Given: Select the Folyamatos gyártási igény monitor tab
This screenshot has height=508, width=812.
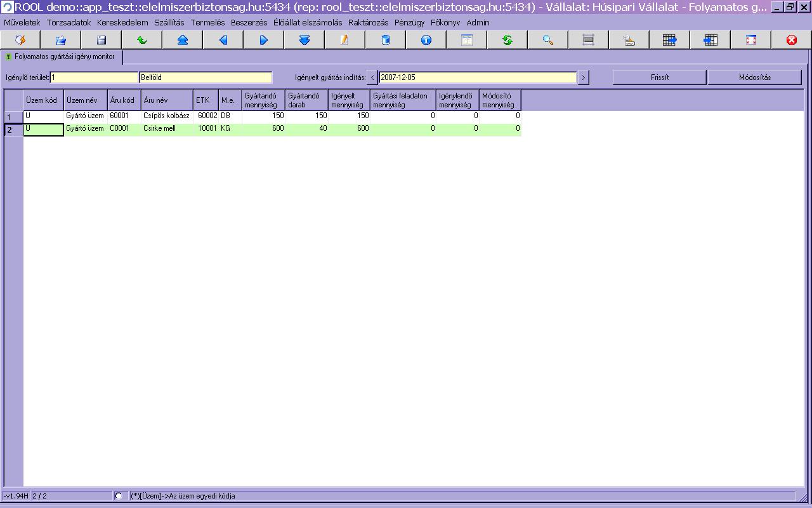Looking at the screenshot, I should [62, 57].
